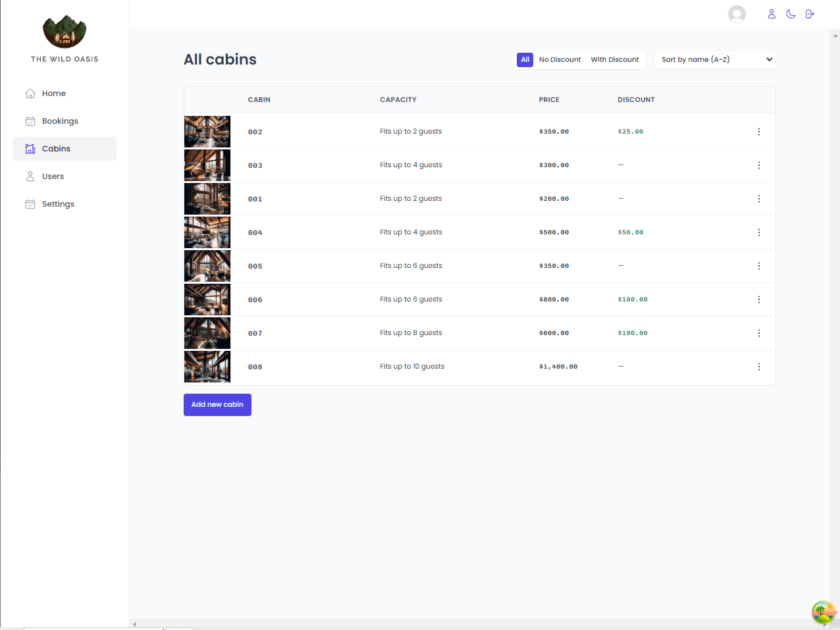
Task: Expand options menu for cabin 007
Action: [x=758, y=333]
